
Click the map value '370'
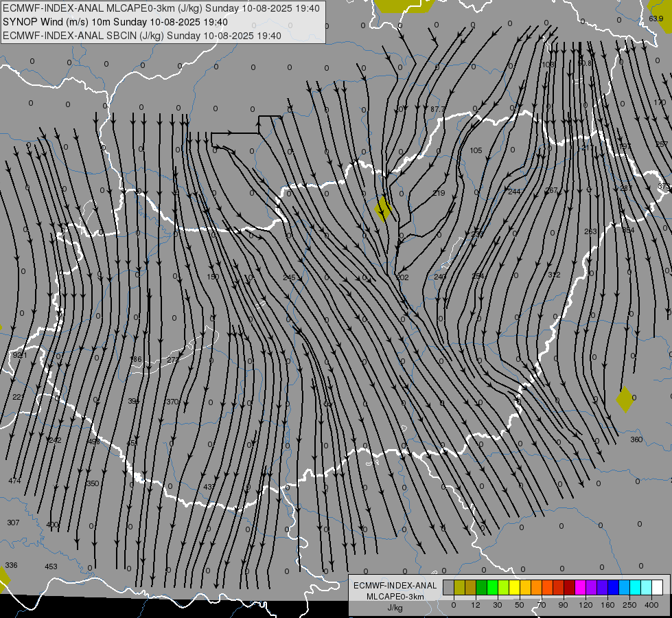pos(172,402)
